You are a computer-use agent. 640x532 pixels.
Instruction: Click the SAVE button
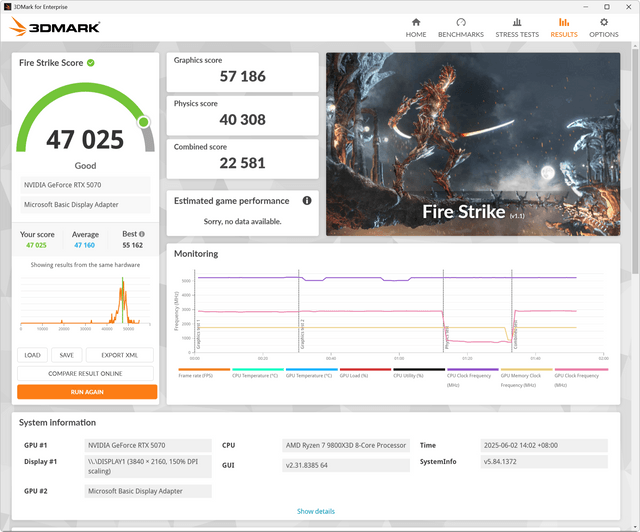tap(67, 355)
